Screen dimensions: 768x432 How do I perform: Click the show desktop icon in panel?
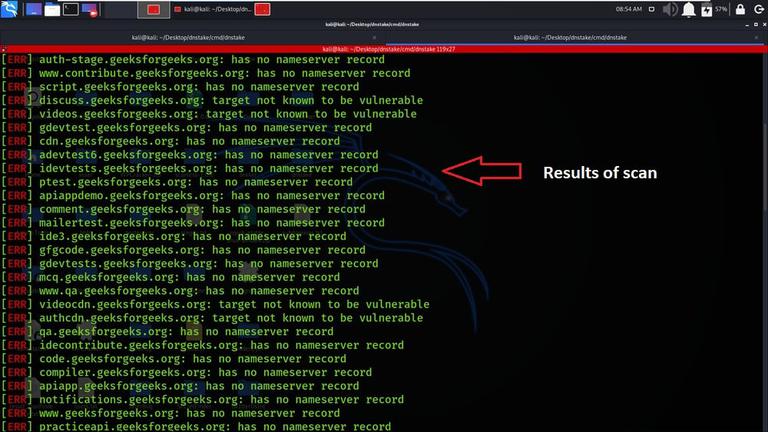click(x=33, y=9)
